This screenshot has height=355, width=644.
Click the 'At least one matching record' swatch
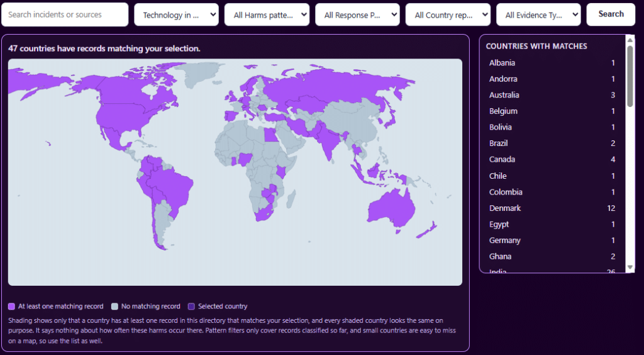click(11, 307)
